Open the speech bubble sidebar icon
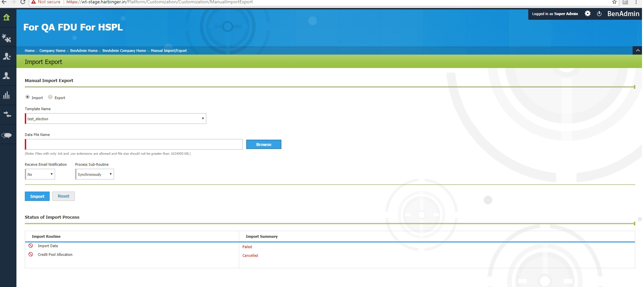This screenshot has height=287, width=644. (6, 135)
